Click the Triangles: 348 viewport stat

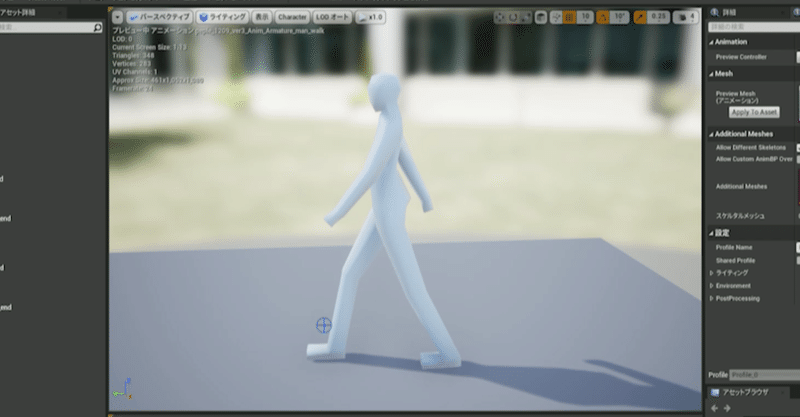pyautogui.click(x=134, y=56)
